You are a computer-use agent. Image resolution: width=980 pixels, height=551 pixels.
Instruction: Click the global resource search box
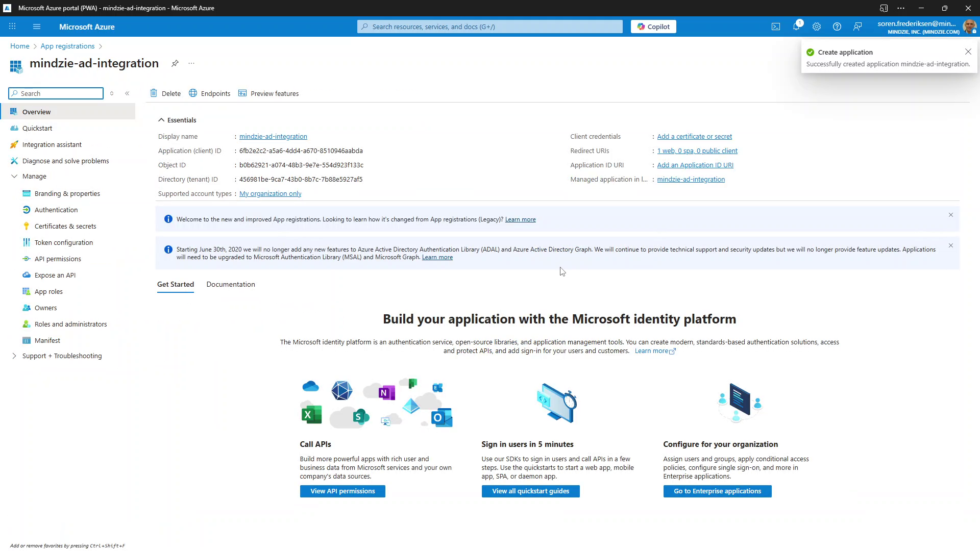[490, 27]
